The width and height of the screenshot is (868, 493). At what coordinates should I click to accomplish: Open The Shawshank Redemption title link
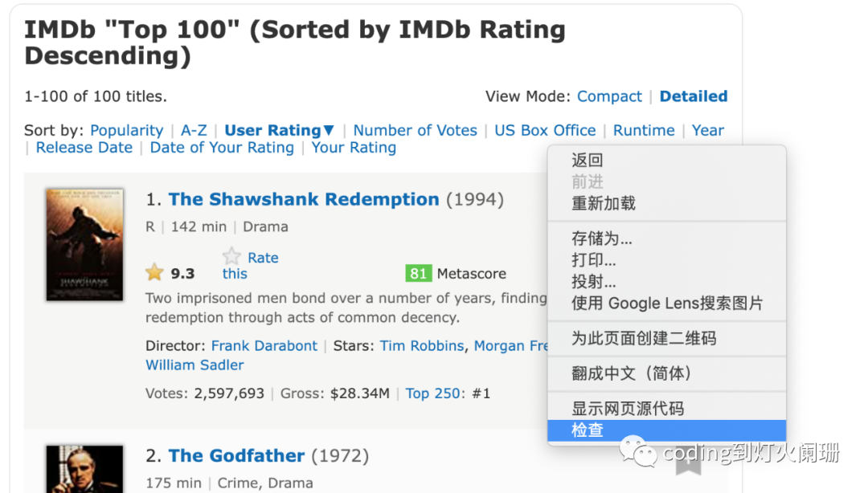304,199
